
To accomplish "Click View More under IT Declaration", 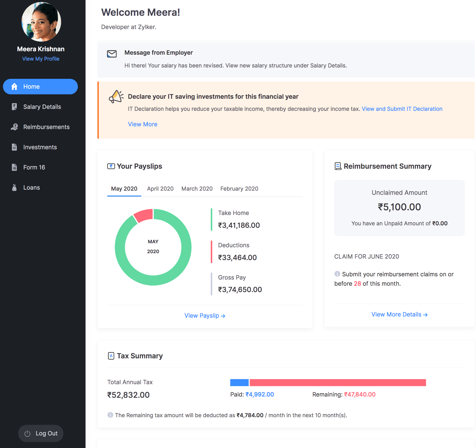I will [142, 124].
